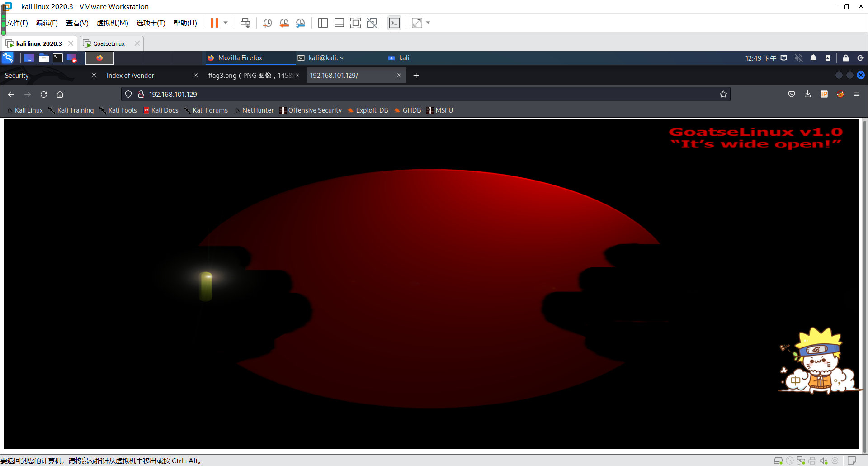The height and width of the screenshot is (466, 868).
Task: Open the 虚拟机(M) menu
Action: pyautogui.click(x=112, y=23)
